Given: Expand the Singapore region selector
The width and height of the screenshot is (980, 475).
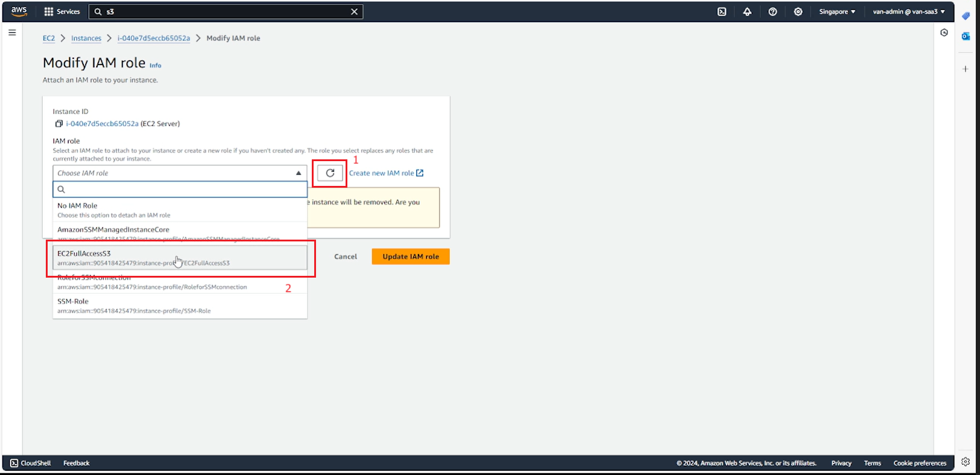Looking at the screenshot, I should 837,11.
